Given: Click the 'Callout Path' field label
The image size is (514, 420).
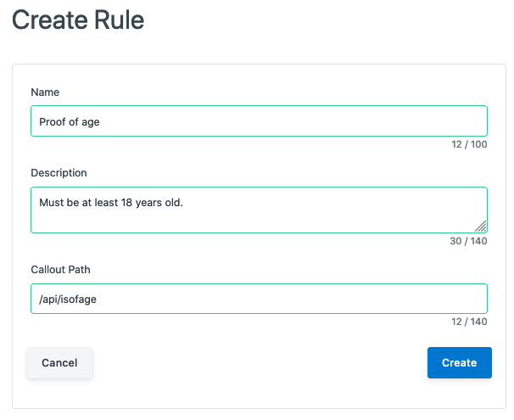Looking at the screenshot, I should 60,270.
